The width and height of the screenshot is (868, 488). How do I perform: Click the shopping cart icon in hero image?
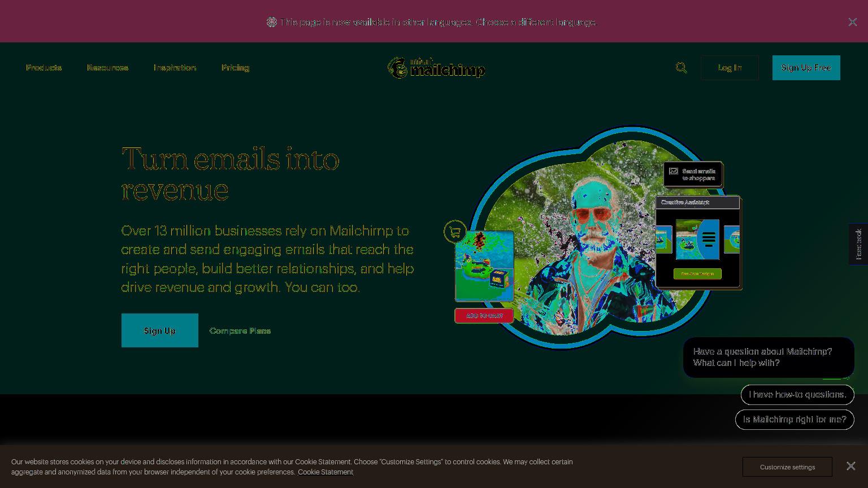(455, 232)
